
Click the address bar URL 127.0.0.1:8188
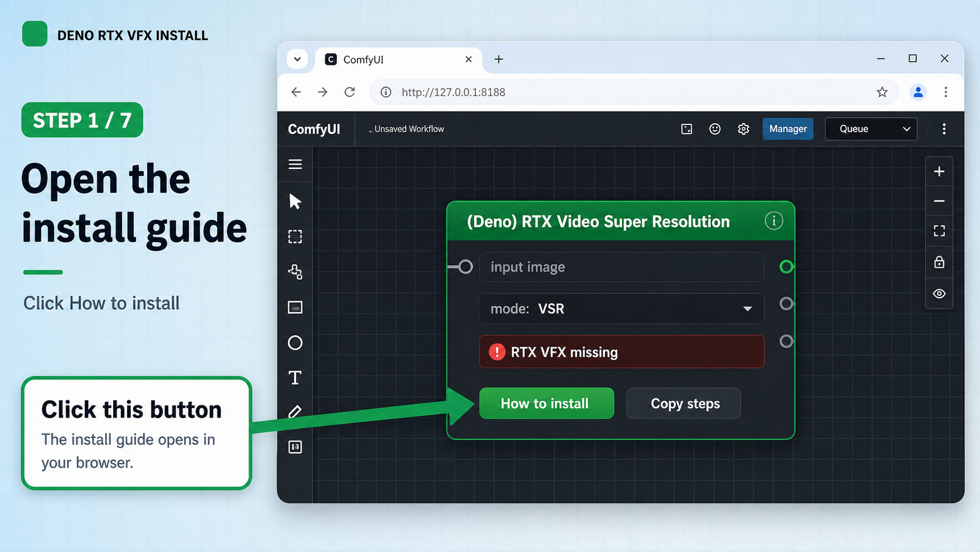[453, 92]
